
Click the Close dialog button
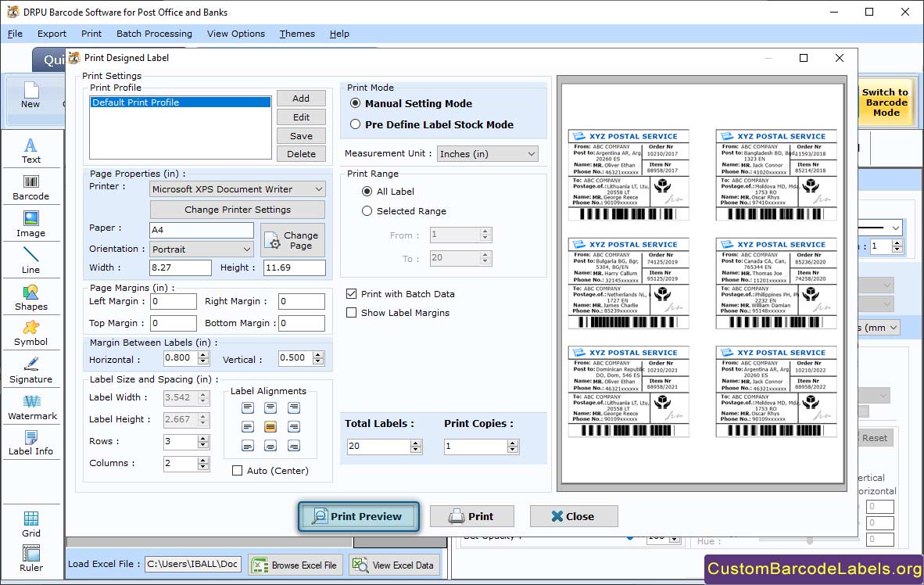pyautogui.click(x=573, y=517)
